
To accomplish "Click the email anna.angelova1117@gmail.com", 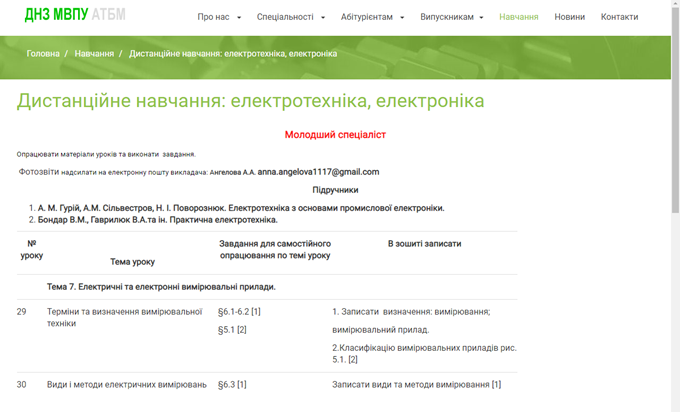I will click(x=318, y=172).
